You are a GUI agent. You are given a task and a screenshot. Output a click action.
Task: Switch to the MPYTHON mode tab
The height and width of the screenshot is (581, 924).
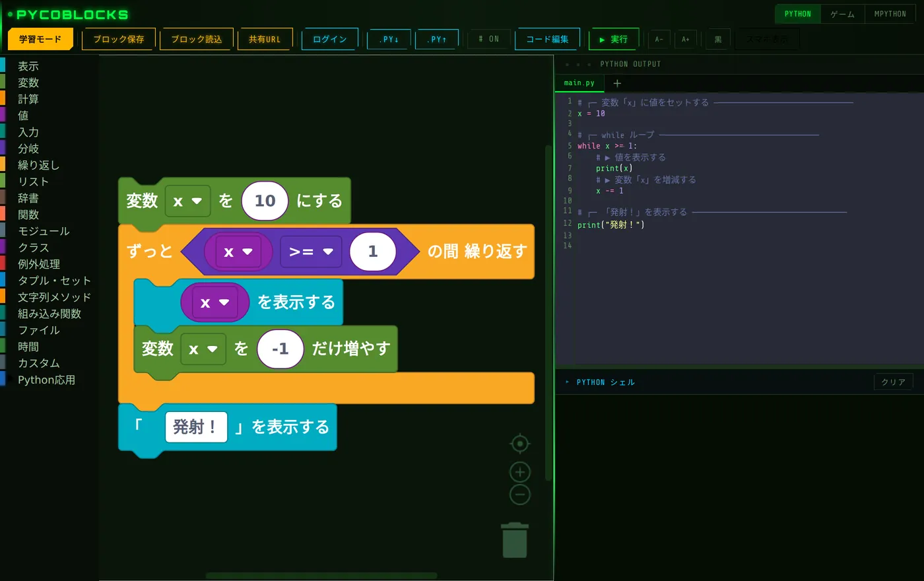(890, 14)
